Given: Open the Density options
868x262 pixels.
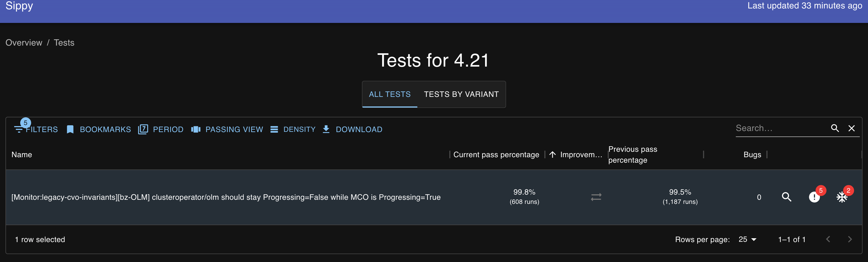Looking at the screenshot, I should (x=293, y=129).
